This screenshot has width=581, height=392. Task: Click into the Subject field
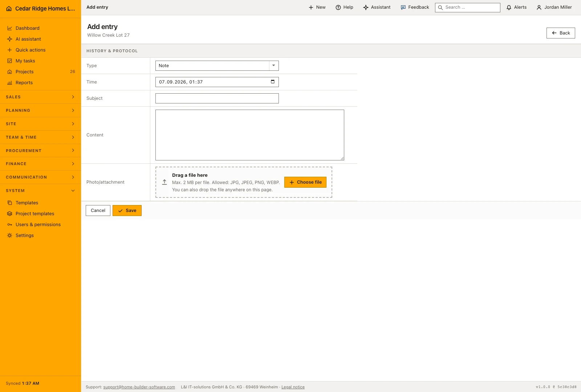217,98
